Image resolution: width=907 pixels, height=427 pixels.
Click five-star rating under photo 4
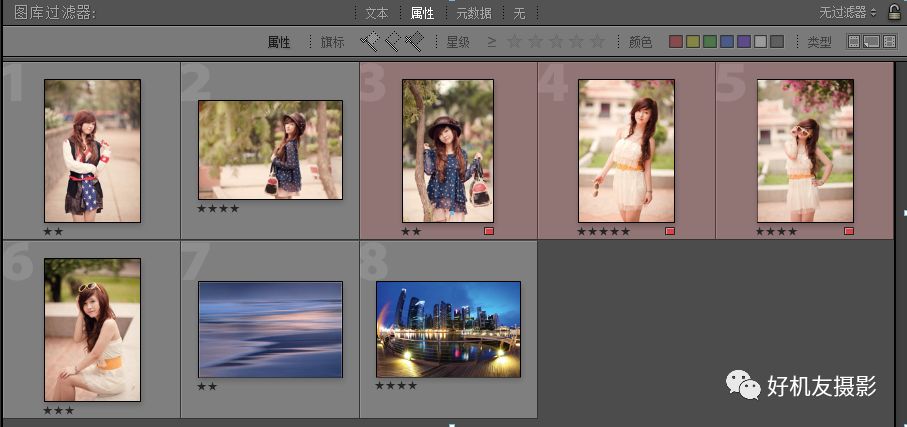point(603,231)
